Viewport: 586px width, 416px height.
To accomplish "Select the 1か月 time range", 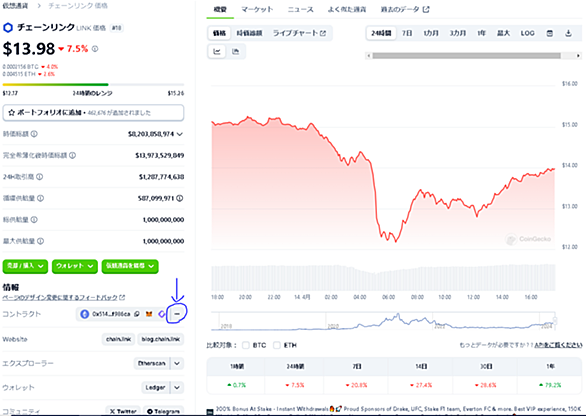I will (431, 33).
